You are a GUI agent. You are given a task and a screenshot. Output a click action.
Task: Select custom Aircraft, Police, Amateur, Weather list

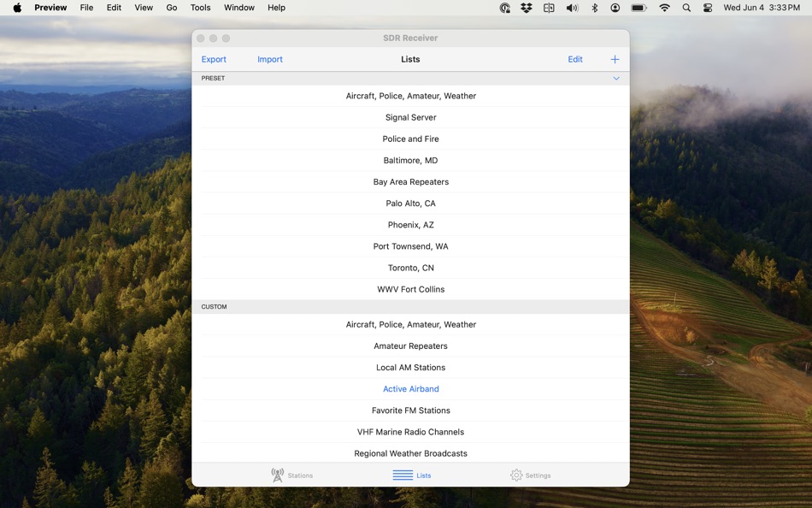(410, 324)
